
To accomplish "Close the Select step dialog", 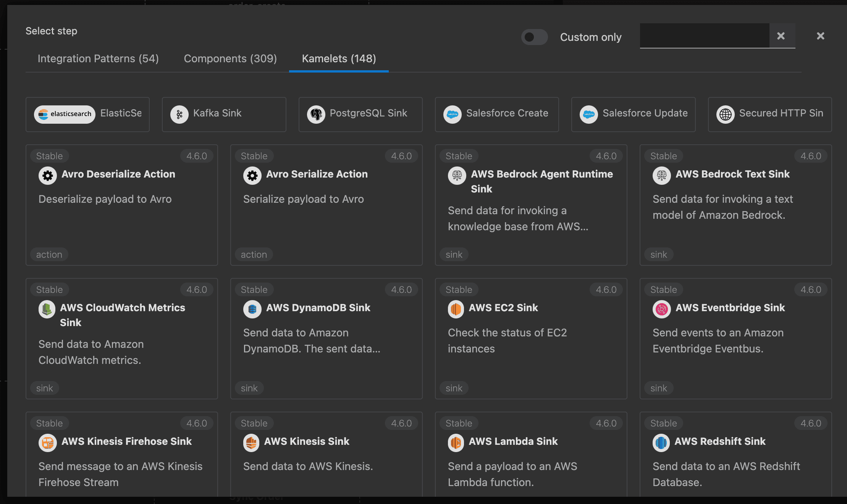I will [x=820, y=36].
